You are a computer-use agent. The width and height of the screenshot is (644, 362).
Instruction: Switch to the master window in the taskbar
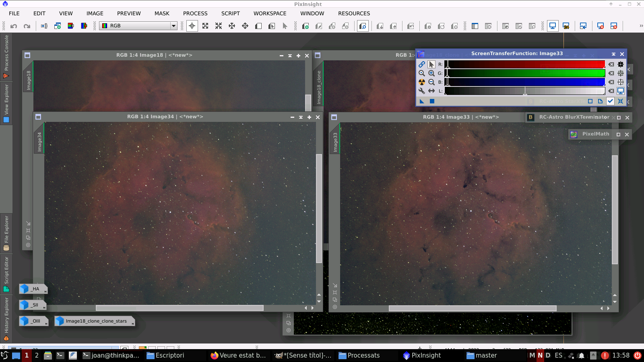(483, 355)
